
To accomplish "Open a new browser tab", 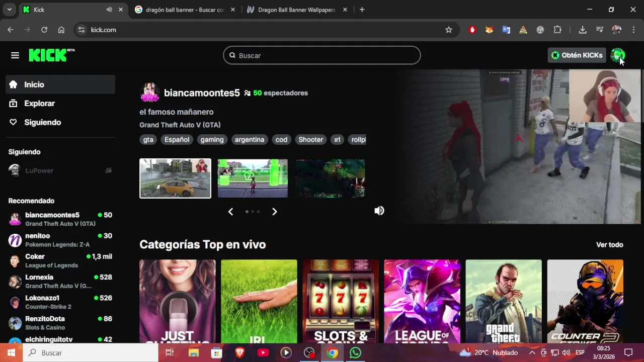I will 362,10.
